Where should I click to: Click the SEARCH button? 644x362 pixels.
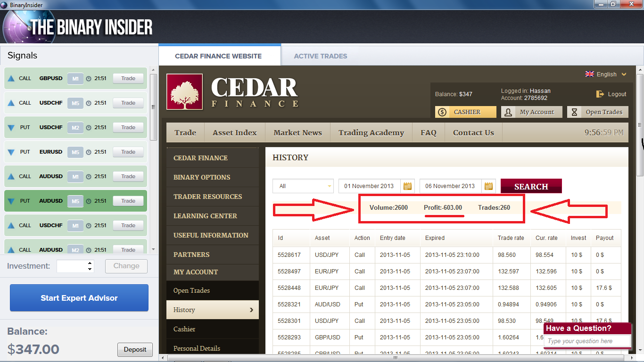531,186
